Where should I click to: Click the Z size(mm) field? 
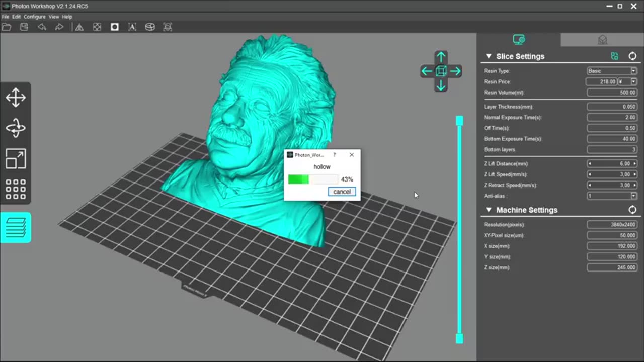coord(612,267)
